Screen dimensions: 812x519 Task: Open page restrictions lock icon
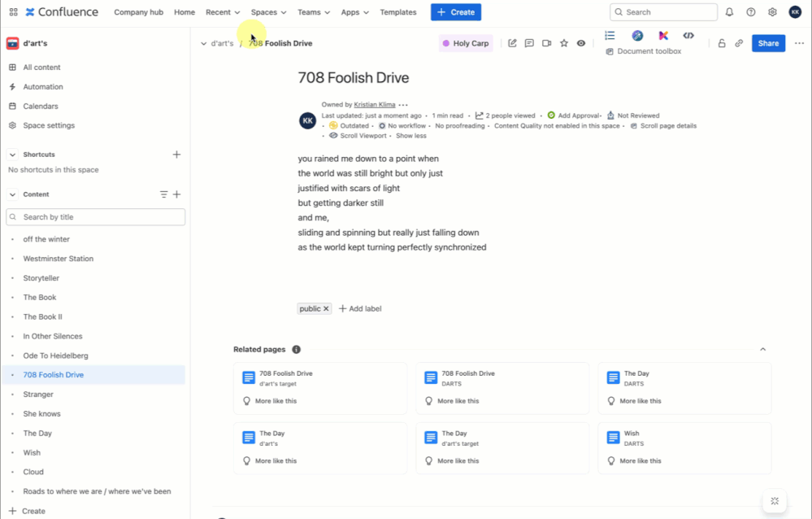[x=722, y=43]
